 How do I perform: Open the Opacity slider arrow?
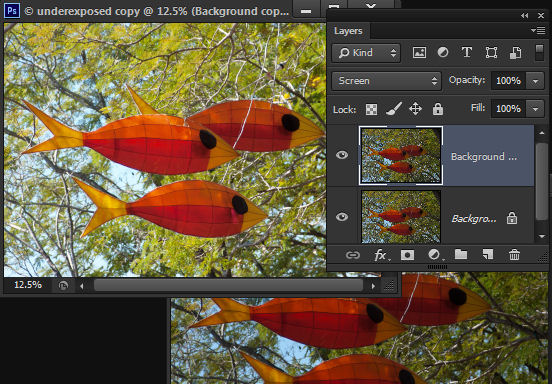pos(535,81)
